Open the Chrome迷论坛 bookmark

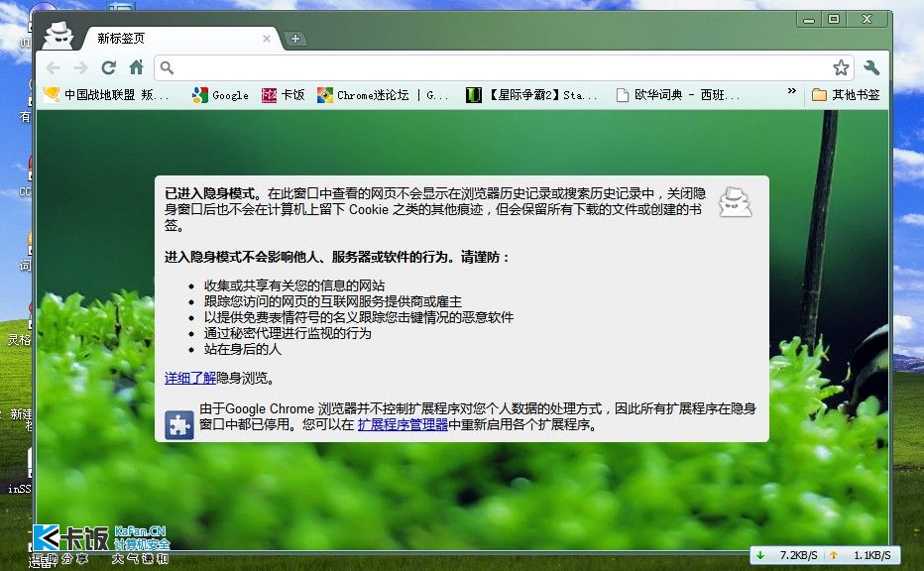pos(383,95)
